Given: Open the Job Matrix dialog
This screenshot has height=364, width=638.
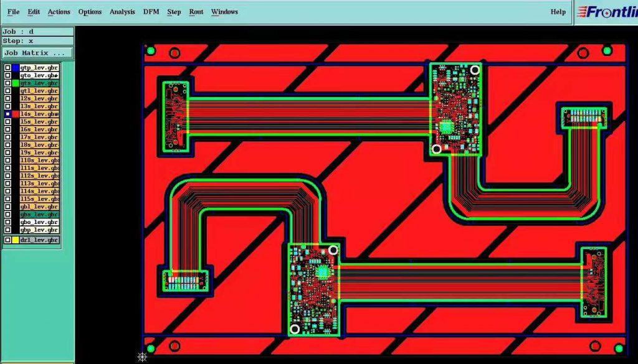Looking at the screenshot, I should click(36, 52).
